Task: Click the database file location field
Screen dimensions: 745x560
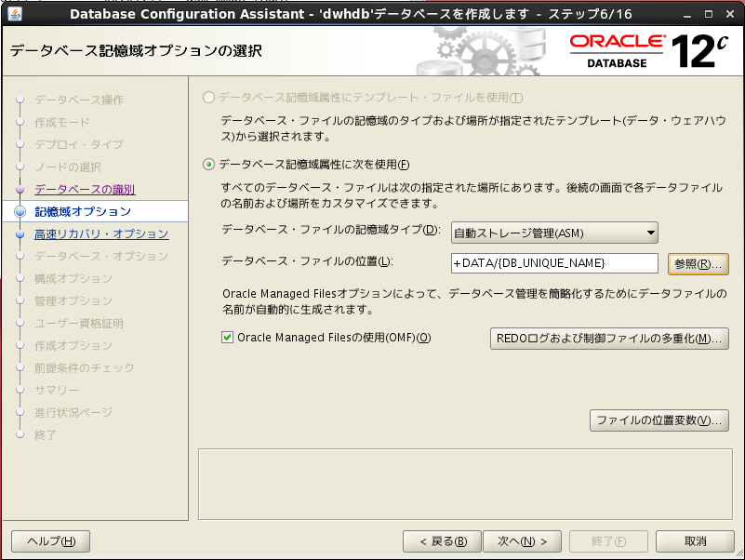Action: click(x=554, y=263)
